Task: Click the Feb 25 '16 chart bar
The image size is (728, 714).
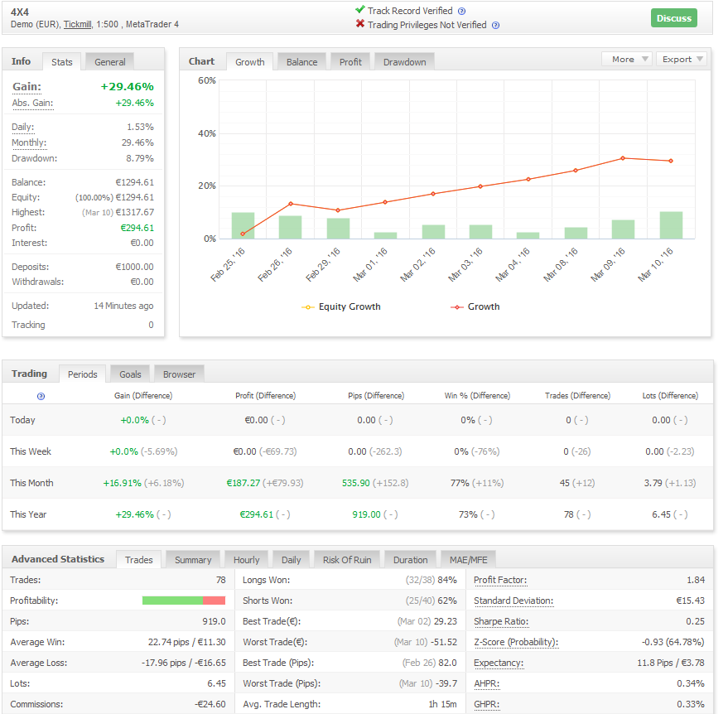Action: [243, 225]
